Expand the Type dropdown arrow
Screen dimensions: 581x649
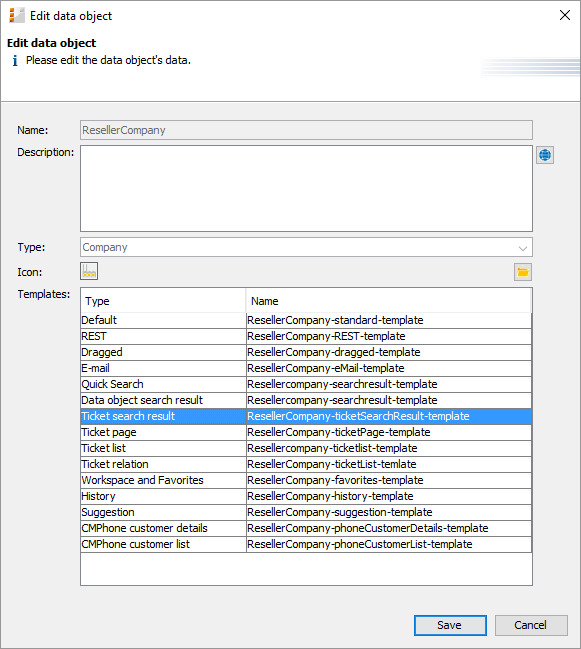522,248
